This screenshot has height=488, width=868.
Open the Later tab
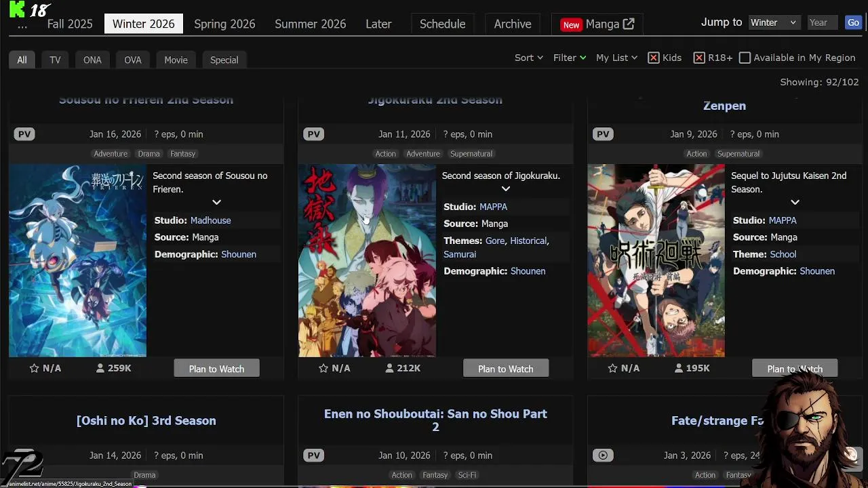[x=378, y=24]
